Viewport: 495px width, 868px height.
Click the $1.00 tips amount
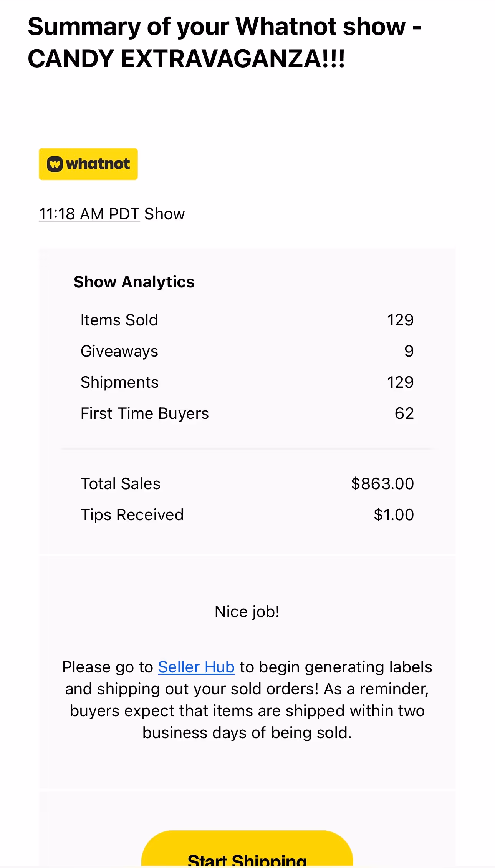point(394,515)
